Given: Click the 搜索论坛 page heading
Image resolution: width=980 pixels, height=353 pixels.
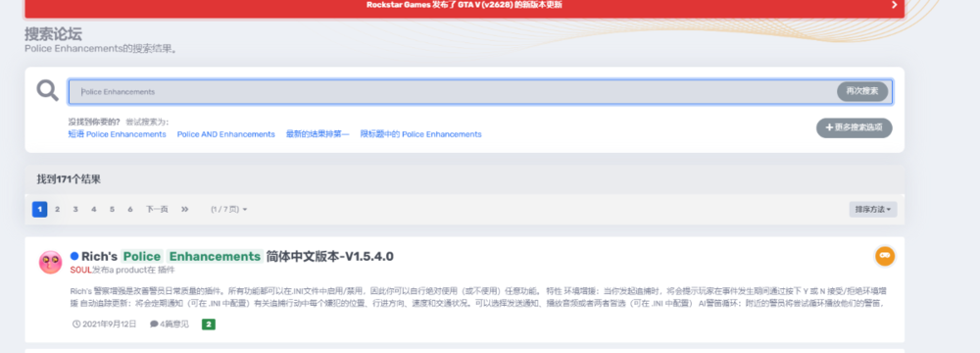Looking at the screenshot, I should 53,33.
